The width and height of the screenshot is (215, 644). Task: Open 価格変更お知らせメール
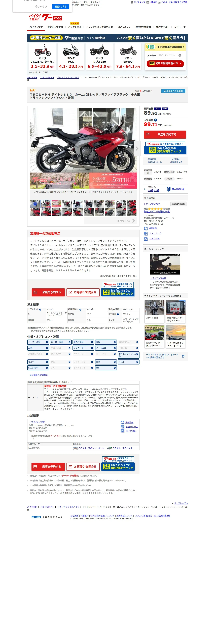coord(155,161)
